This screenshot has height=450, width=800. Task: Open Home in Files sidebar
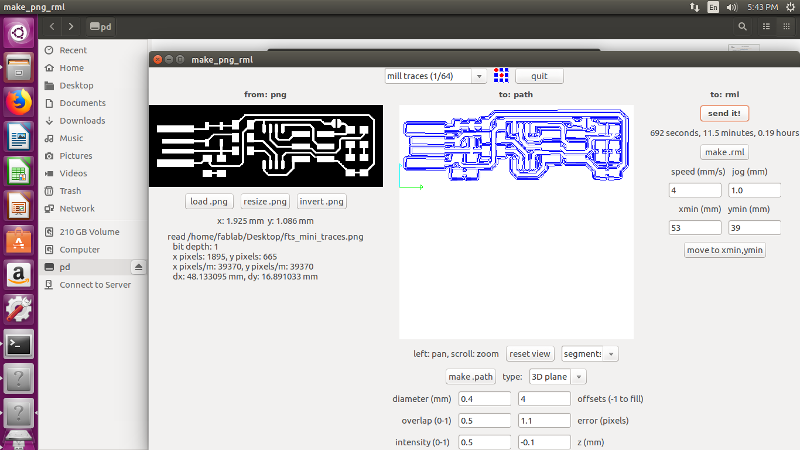coord(71,68)
